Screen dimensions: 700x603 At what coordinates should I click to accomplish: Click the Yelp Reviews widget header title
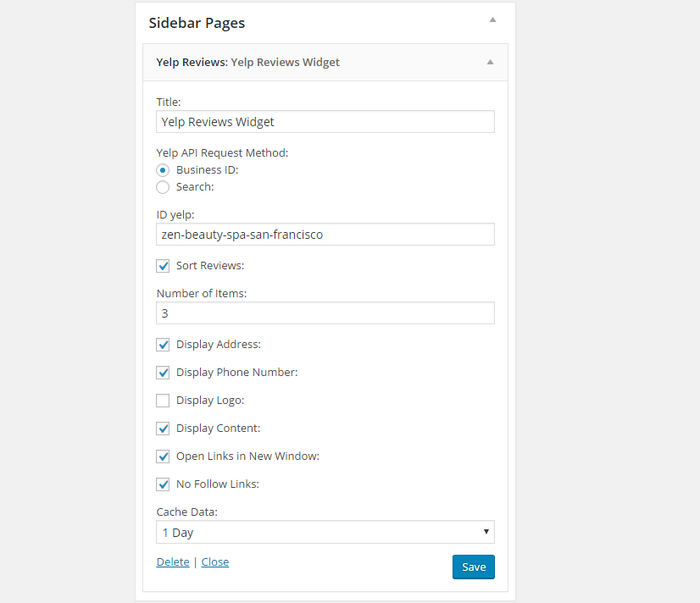pyautogui.click(x=247, y=63)
